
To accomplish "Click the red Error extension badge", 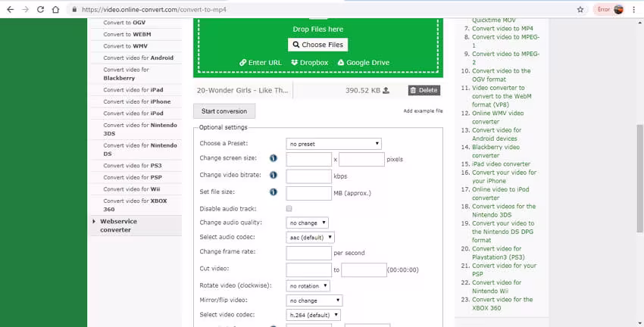I will (603, 9).
